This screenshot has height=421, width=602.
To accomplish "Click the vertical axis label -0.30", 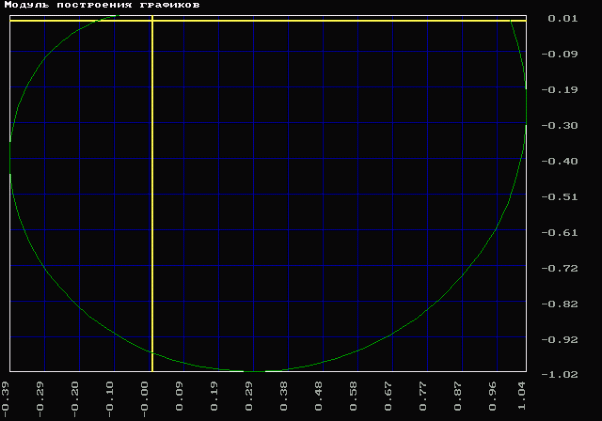I will click(x=559, y=126).
